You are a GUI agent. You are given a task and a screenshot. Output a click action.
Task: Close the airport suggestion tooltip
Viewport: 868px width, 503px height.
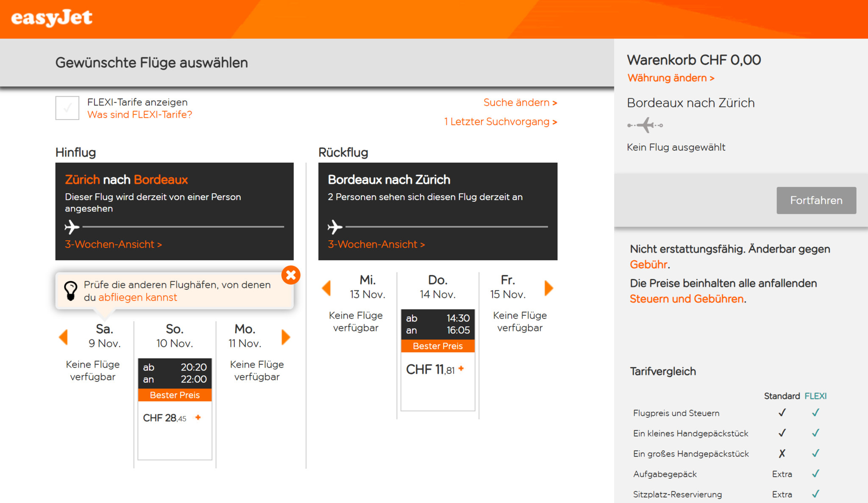pyautogui.click(x=291, y=275)
